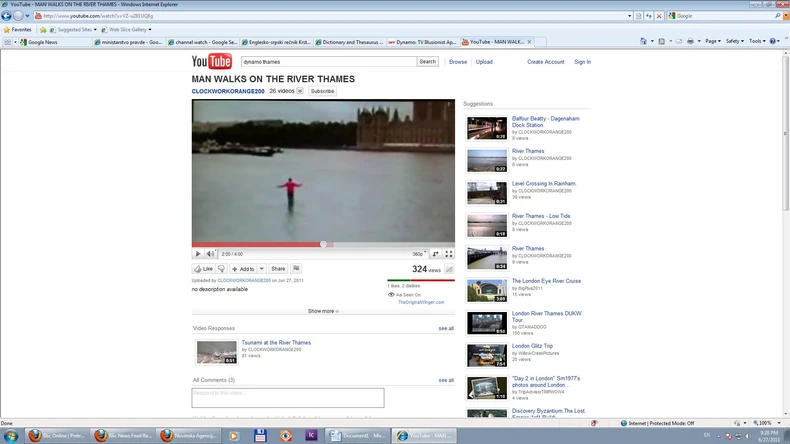Viewport: 790px width, 444px height.
Task: Click the video progress bar scrubber handle
Action: pos(323,244)
